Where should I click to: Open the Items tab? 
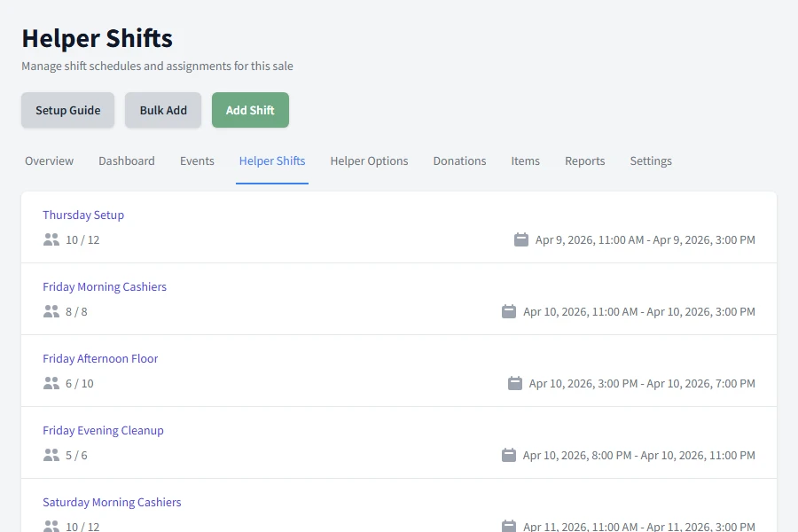coord(525,160)
